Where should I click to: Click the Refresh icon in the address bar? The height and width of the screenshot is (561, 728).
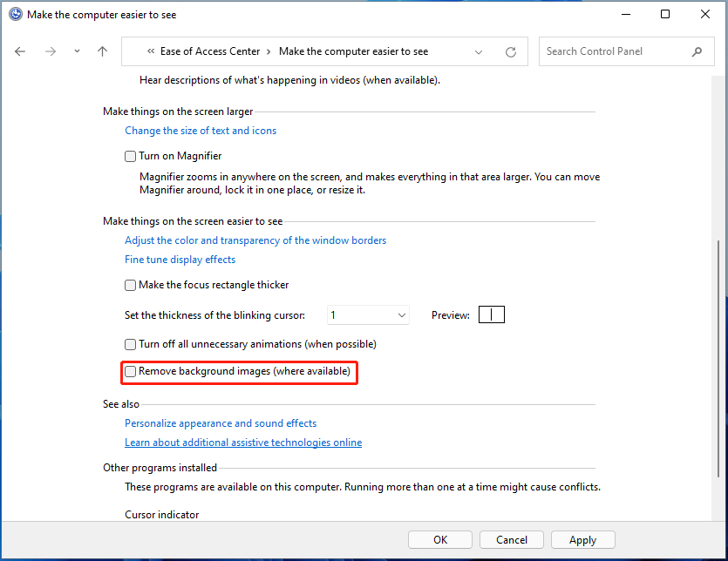(511, 51)
